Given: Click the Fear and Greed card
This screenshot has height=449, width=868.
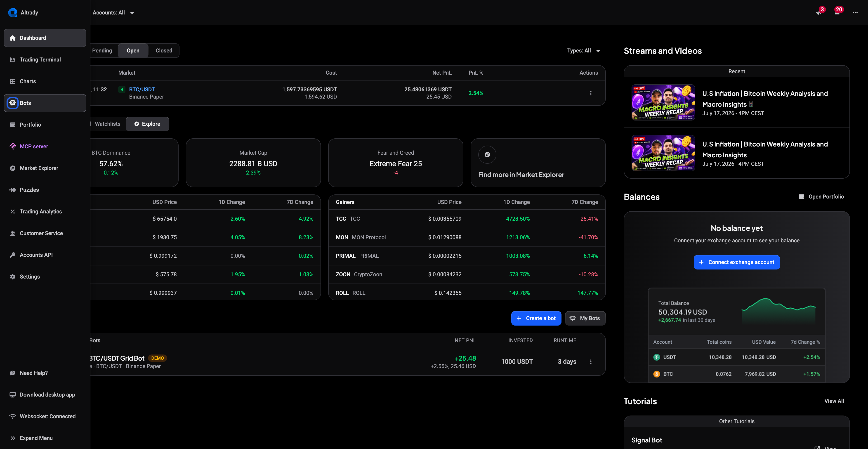Looking at the screenshot, I should point(396,163).
